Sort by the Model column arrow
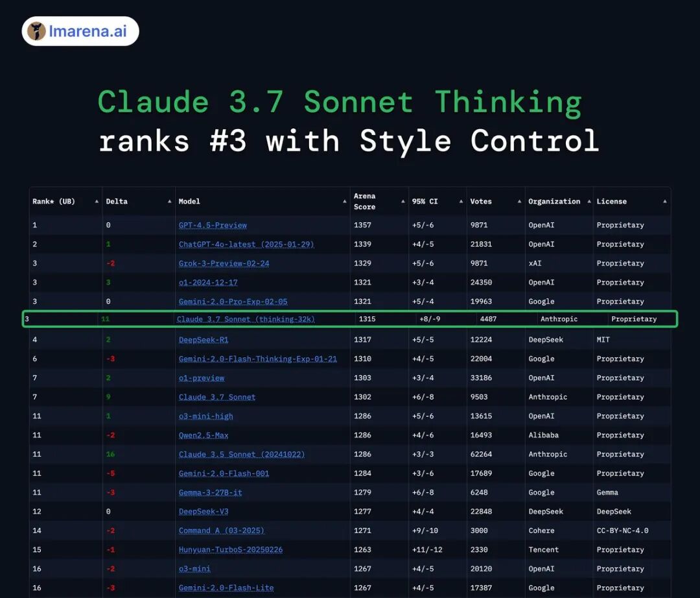The width and height of the screenshot is (700, 598). pos(345,202)
